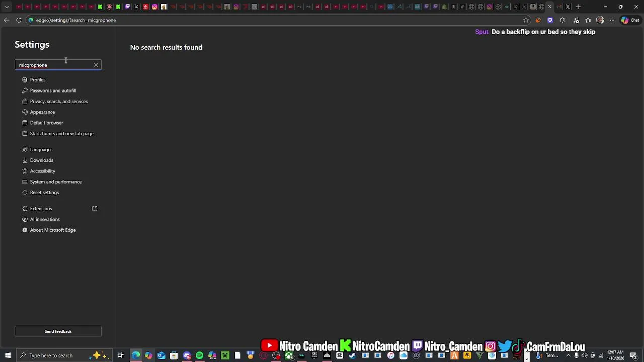Refresh the settings page

coord(19,20)
